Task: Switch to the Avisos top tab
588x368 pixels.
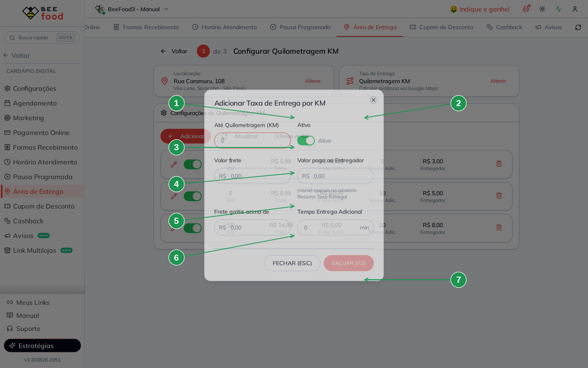Action: click(x=549, y=27)
